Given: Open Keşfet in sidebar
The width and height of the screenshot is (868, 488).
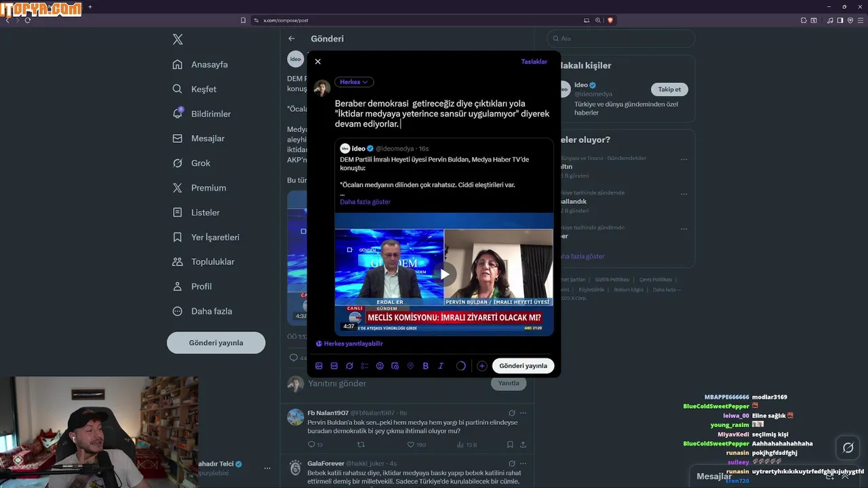Looking at the screenshot, I should coord(195,89).
